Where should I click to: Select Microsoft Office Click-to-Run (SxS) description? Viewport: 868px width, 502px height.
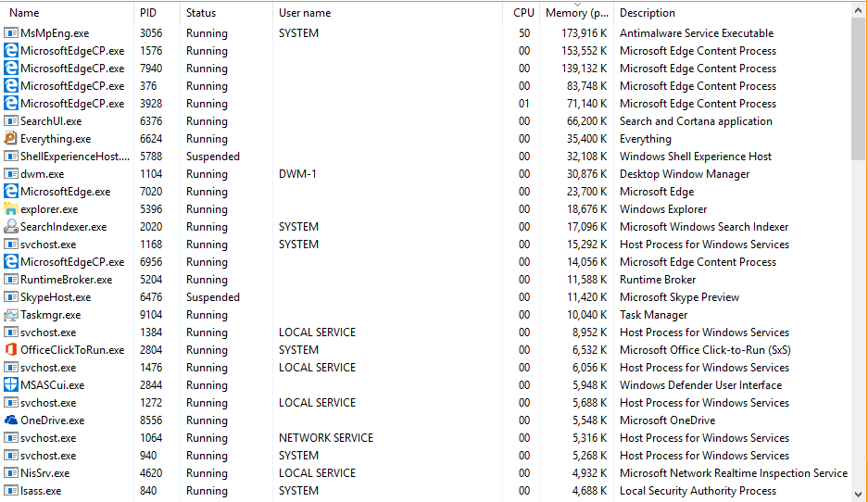705,350
